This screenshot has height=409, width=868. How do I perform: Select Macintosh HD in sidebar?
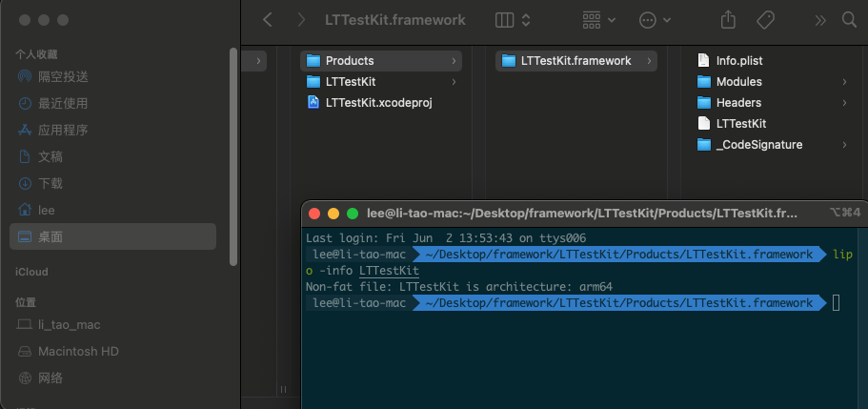click(113, 352)
